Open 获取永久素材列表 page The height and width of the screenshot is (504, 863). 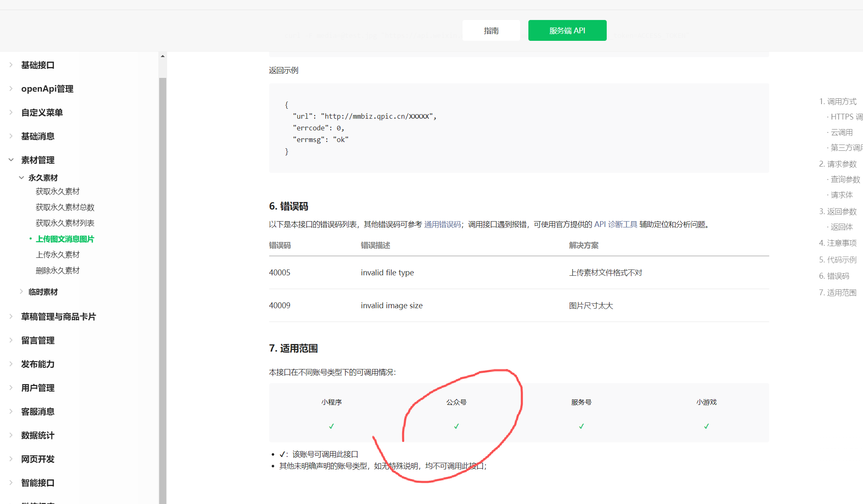tap(65, 223)
